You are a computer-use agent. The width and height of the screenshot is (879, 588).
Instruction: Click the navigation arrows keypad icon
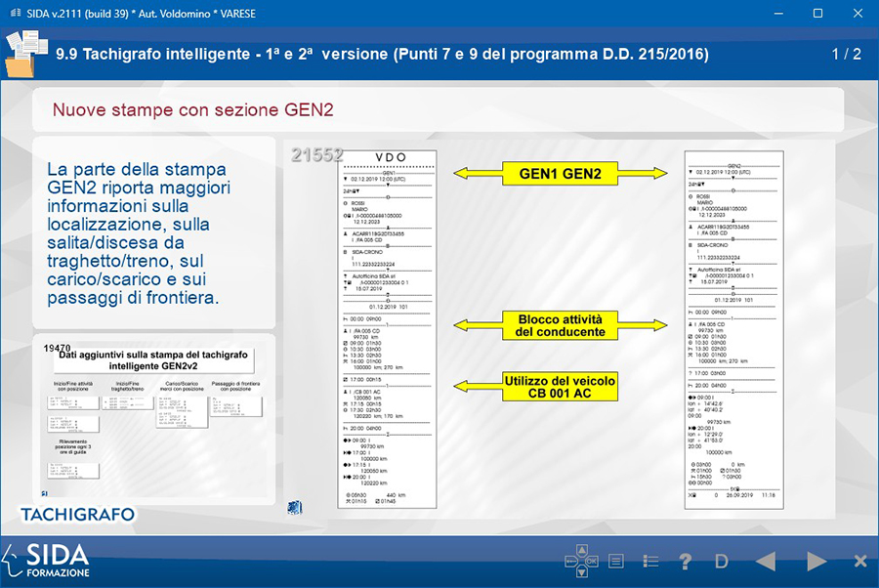[582, 562]
